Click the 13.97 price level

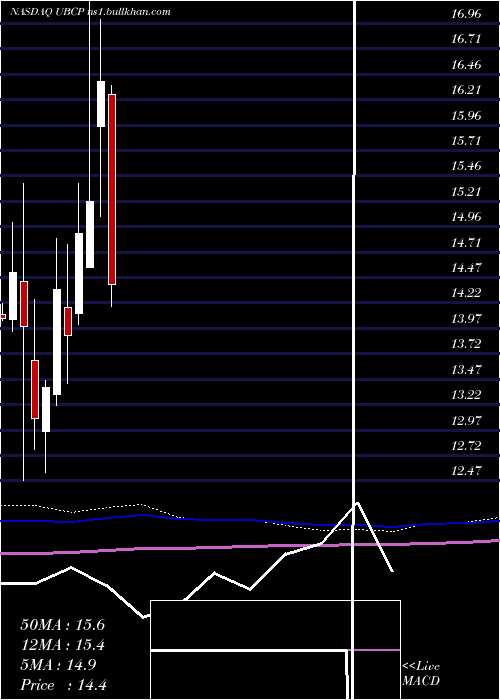point(466,319)
